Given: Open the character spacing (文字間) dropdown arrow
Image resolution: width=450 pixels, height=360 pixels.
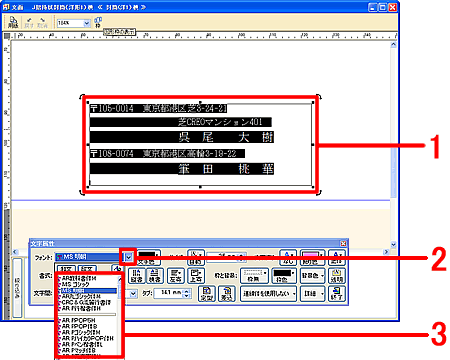Looking at the screenshot, I should pyautogui.click(x=133, y=294).
